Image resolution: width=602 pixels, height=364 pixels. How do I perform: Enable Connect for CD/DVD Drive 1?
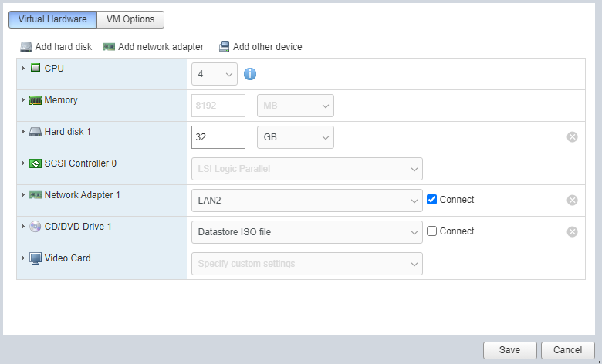pyautogui.click(x=432, y=231)
